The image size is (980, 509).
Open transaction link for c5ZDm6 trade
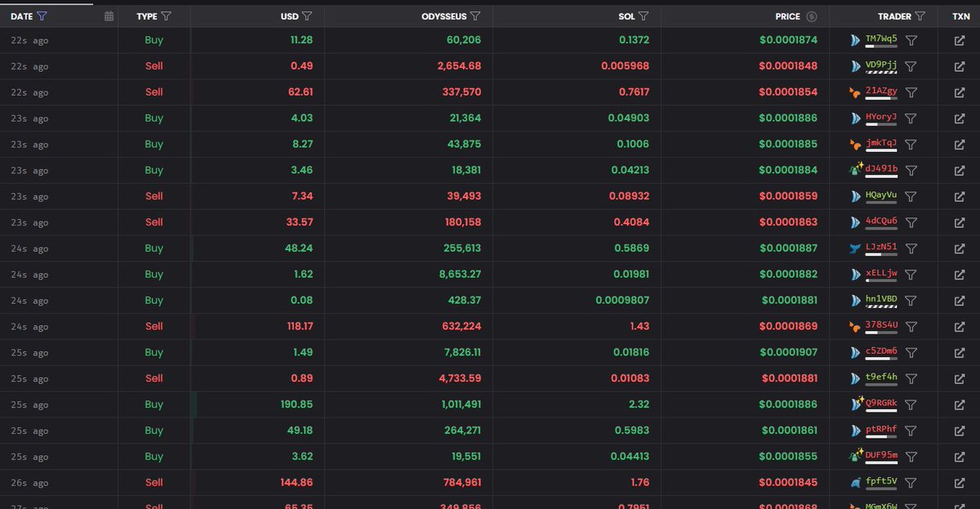(960, 353)
